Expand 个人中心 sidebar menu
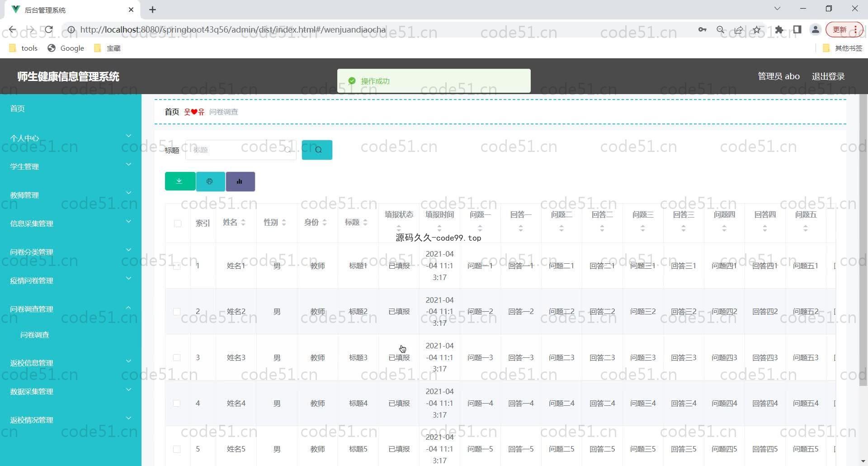The height and width of the screenshot is (466, 868). (71, 138)
